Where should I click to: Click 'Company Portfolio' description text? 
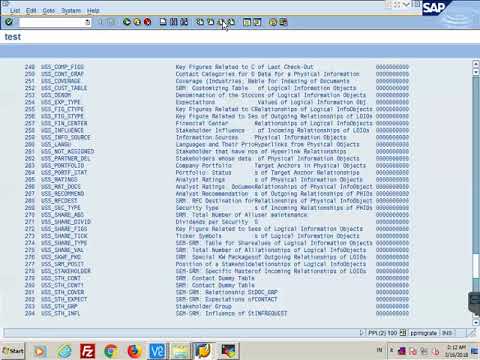[x=204, y=165]
